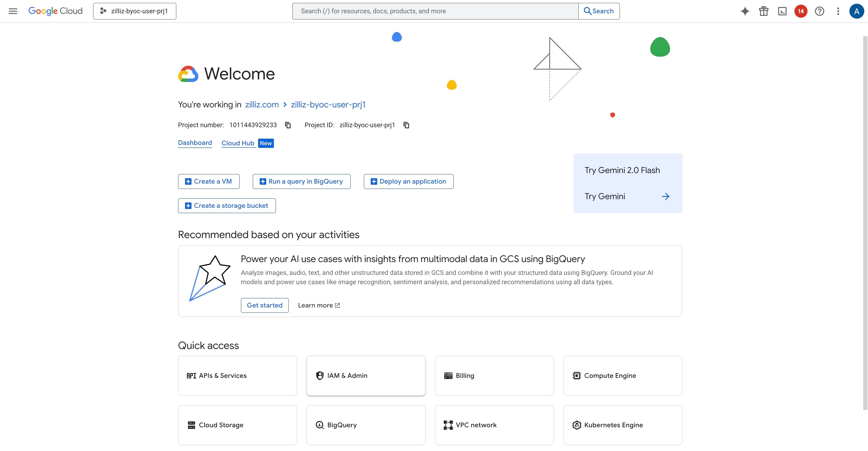868x451 pixels.
Task: Copy the project ID to clipboard
Action: click(x=406, y=125)
